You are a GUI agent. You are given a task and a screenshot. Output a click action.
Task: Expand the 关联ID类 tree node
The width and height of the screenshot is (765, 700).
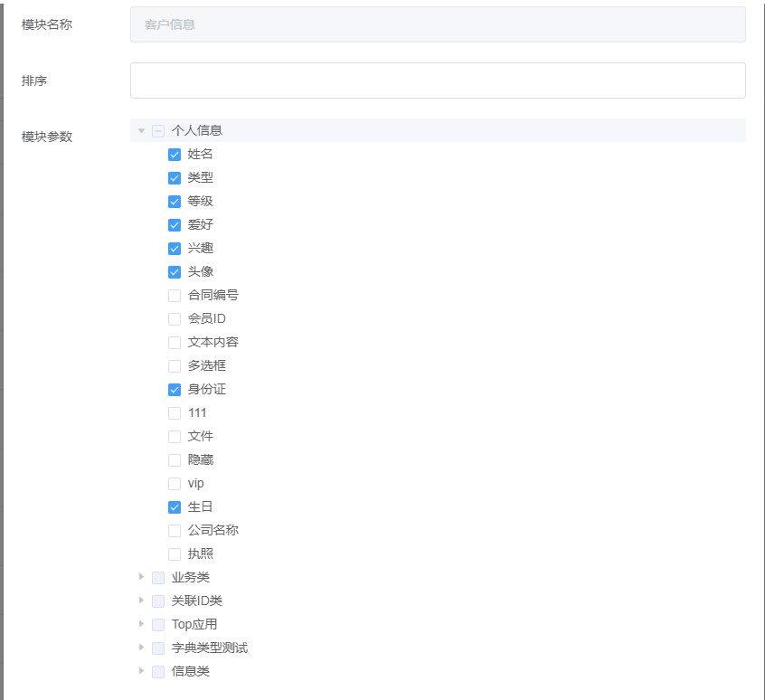point(141,601)
